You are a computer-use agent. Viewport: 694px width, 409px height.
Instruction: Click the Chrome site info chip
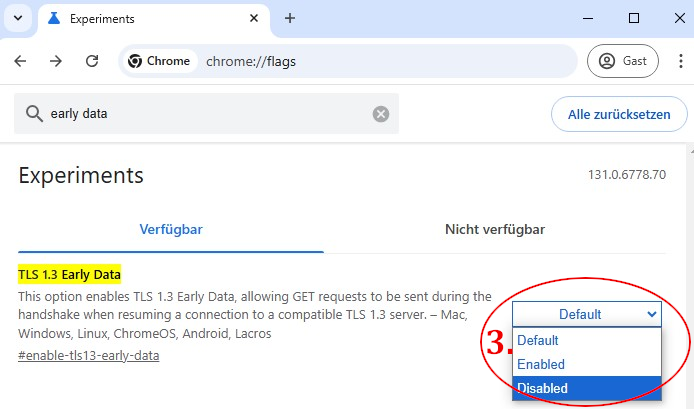pos(159,61)
